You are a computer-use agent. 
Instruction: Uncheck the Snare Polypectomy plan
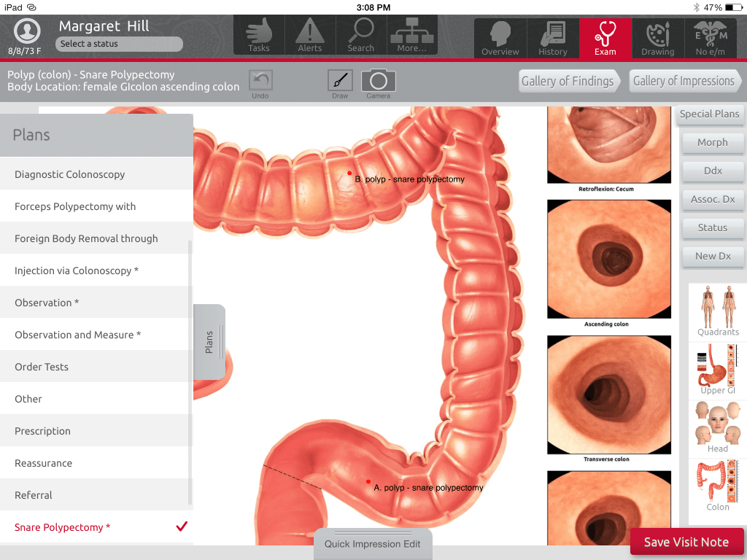(97, 527)
